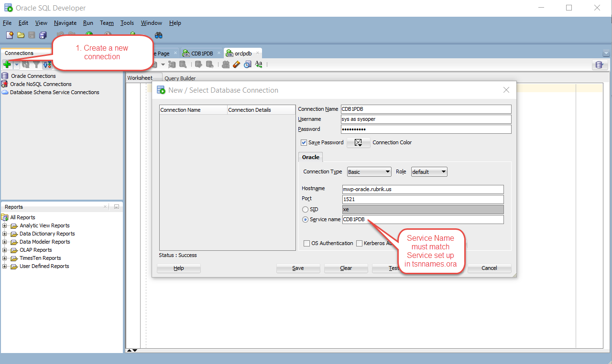
Task: Open the Tools menu
Action: pos(127,23)
